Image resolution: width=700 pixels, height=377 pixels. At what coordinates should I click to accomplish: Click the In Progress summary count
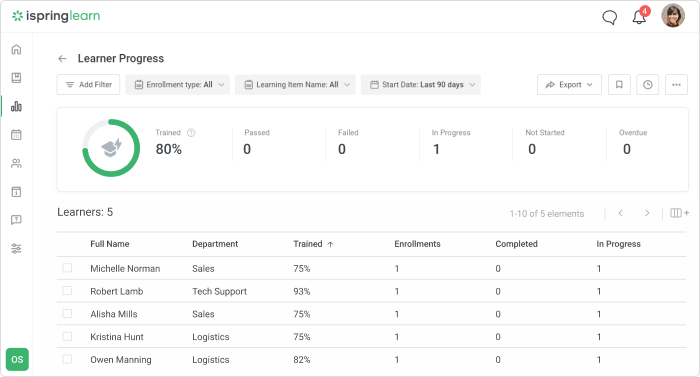(436, 149)
